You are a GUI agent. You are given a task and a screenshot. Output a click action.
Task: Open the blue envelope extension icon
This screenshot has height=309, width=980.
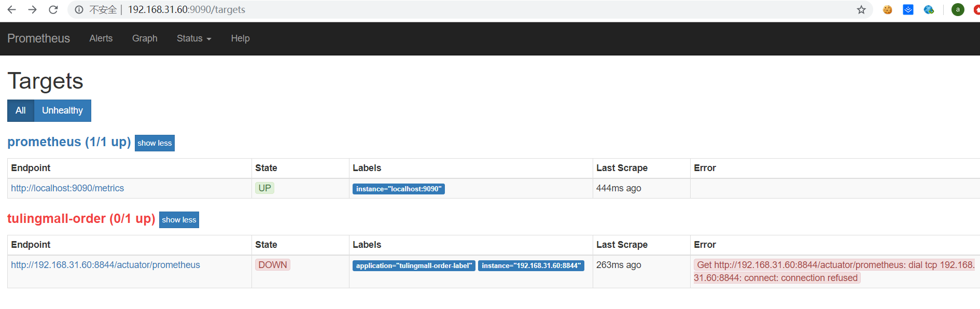coord(908,9)
